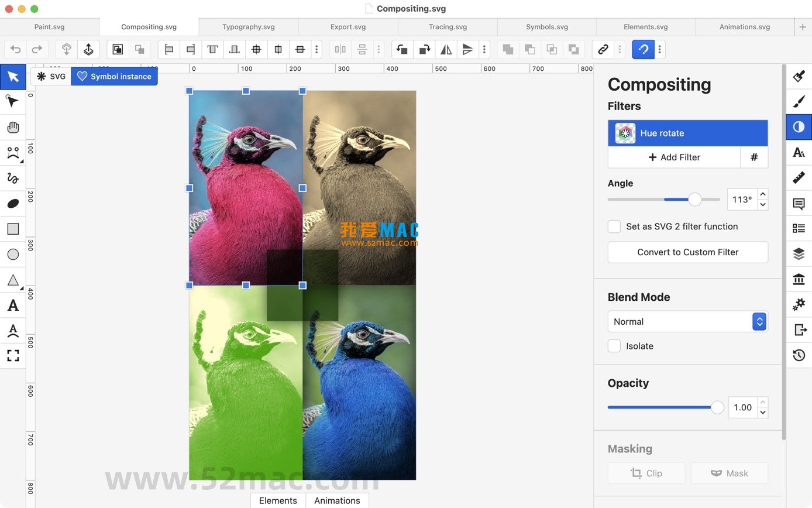Enable Set as SVG 2 filter function
The width and height of the screenshot is (812, 508).
(x=614, y=226)
